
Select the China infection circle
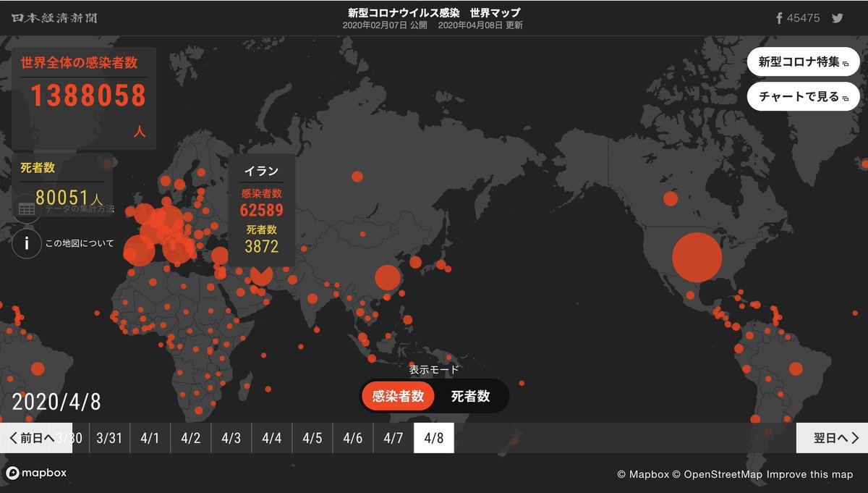click(388, 278)
